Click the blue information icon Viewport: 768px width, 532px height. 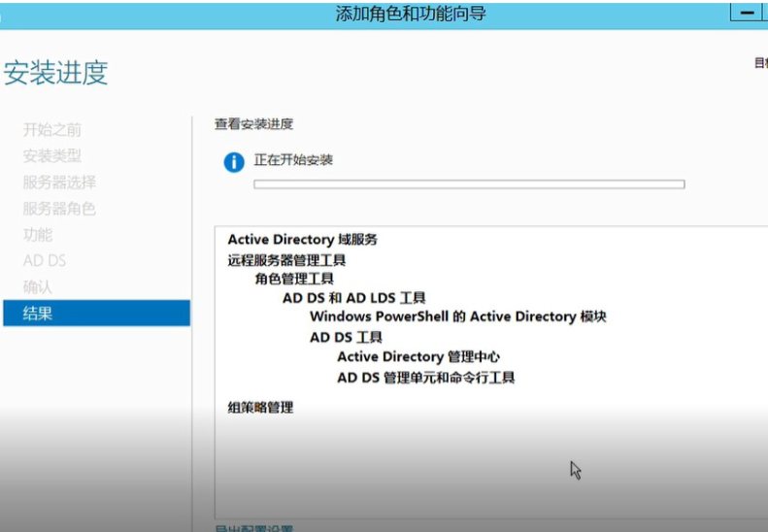(234, 162)
